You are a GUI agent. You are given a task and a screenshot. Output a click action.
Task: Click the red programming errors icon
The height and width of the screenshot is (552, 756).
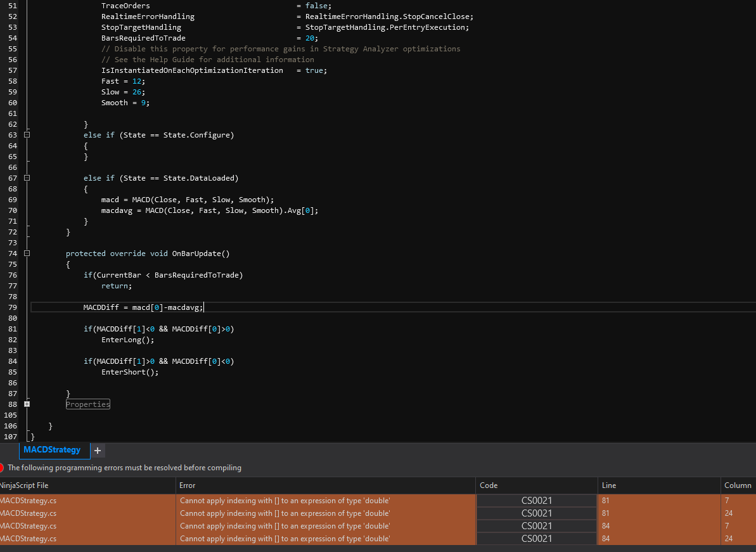[2, 468]
